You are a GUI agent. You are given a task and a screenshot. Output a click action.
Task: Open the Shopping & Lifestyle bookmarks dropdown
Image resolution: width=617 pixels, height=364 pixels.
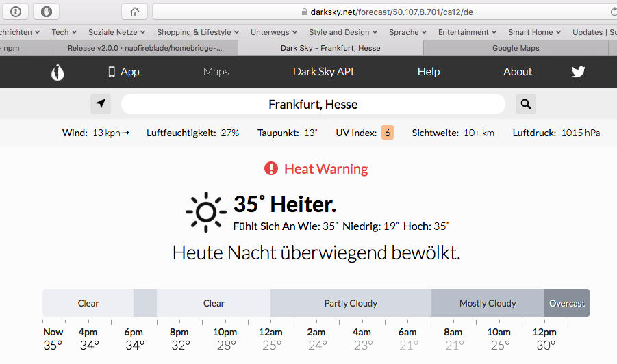click(x=198, y=32)
